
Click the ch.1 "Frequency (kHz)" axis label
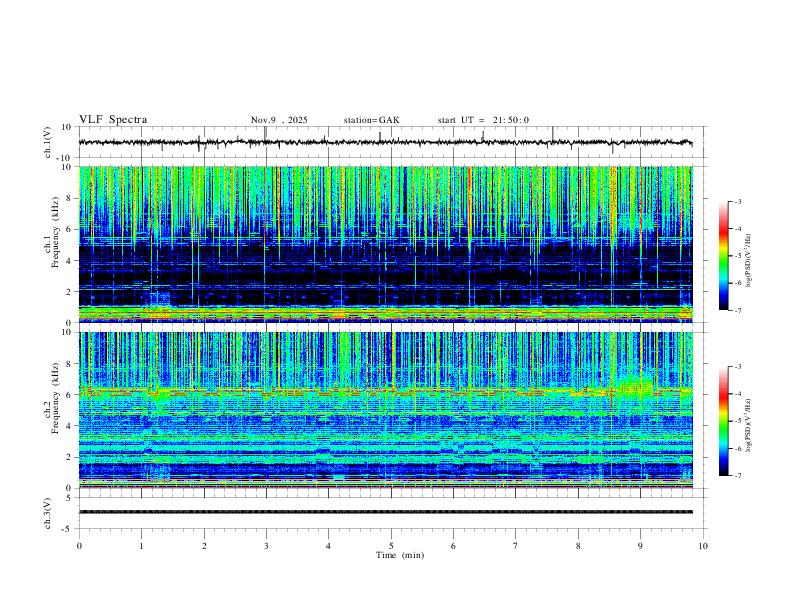(56, 233)
